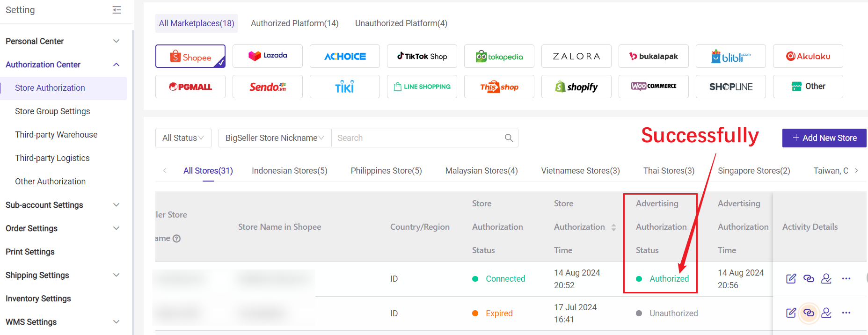Open the All Stores(31) tab

208,171
